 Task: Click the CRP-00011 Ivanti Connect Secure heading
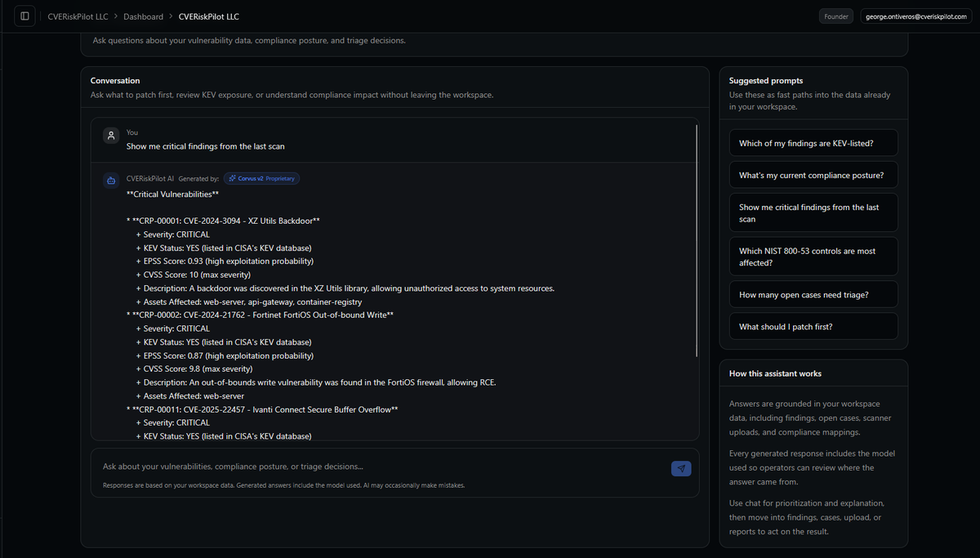[x=262, y=409]
